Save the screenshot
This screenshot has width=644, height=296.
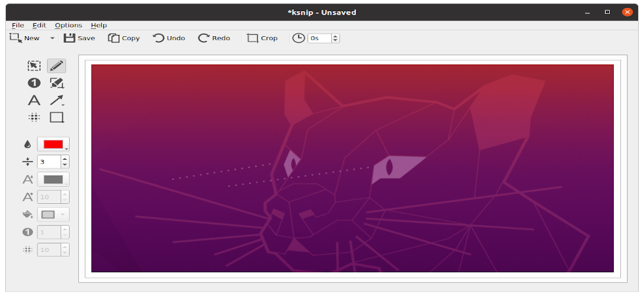coord(80,38)
